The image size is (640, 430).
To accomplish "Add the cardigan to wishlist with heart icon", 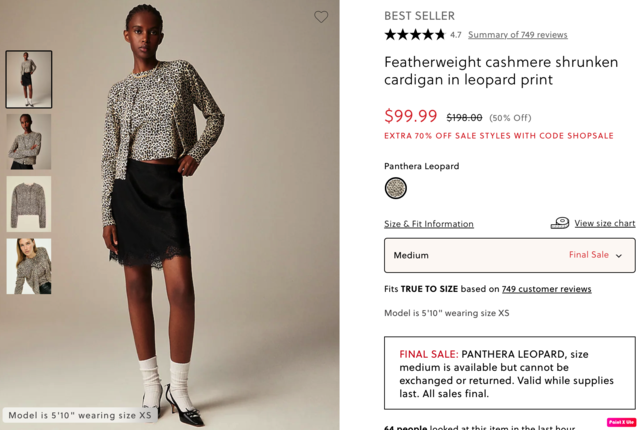I will tap(321, 17).
